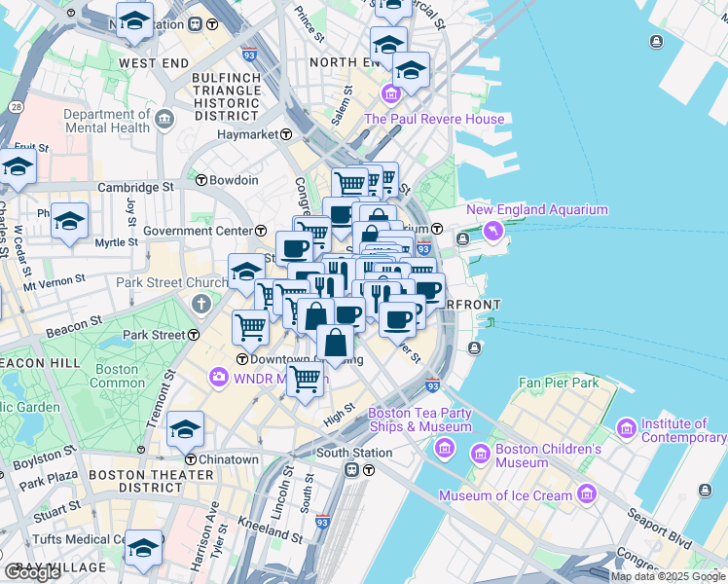Click South Station train icon
This screenshot has height=584, width=728.
pos(351,470)
